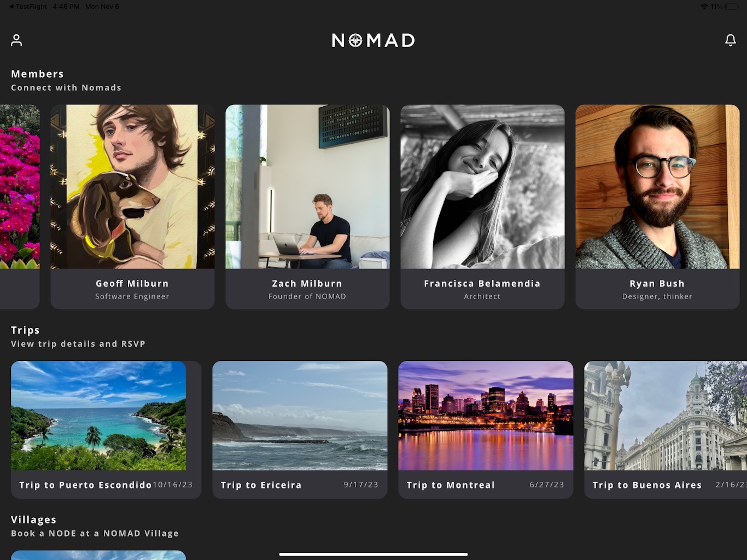Viewport: 747px width, 560px height.
Task: Tap the 10/16/23 trip date
Action: coord(173,485)
